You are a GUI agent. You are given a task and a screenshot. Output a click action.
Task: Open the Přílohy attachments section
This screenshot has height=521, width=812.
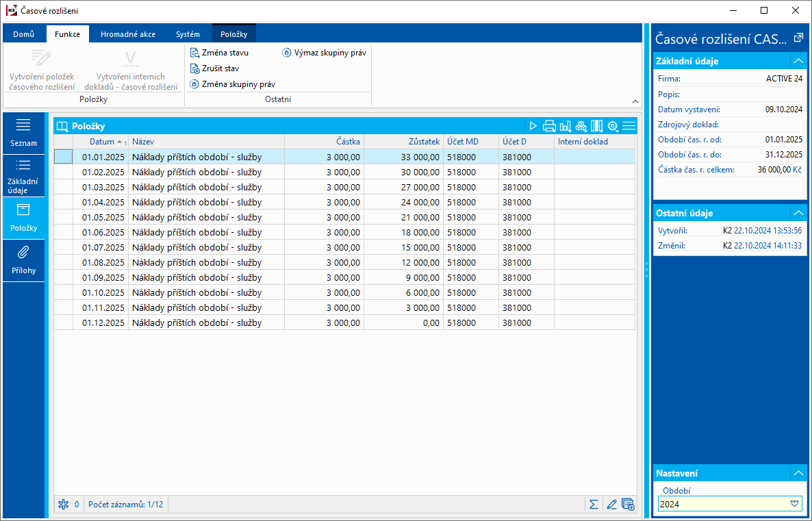(x=23, y=260)
